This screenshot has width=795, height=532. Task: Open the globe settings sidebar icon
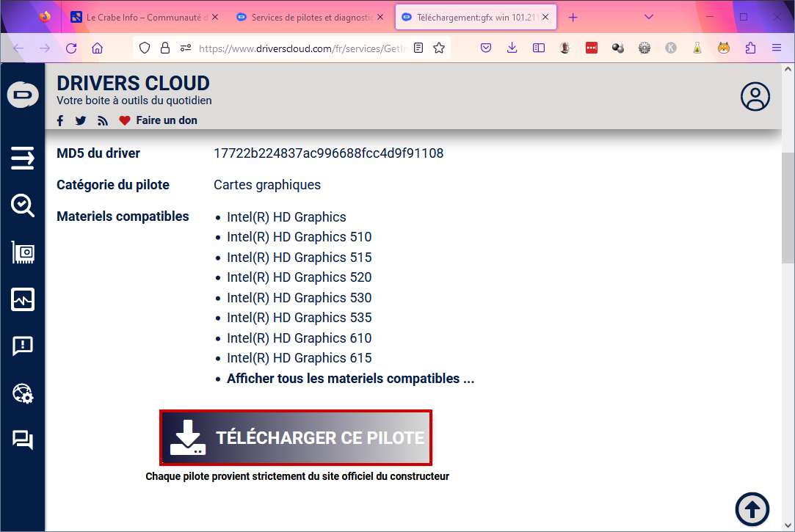coord(22,393)
